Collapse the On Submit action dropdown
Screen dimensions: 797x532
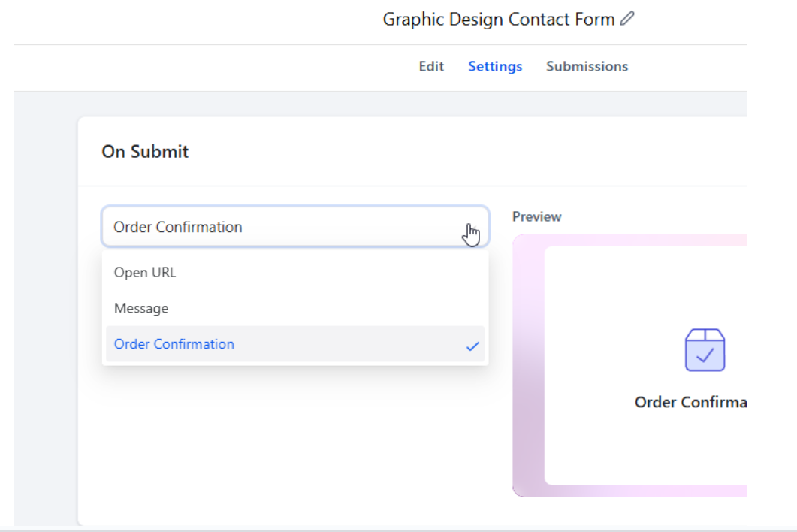tap(294, 227)
